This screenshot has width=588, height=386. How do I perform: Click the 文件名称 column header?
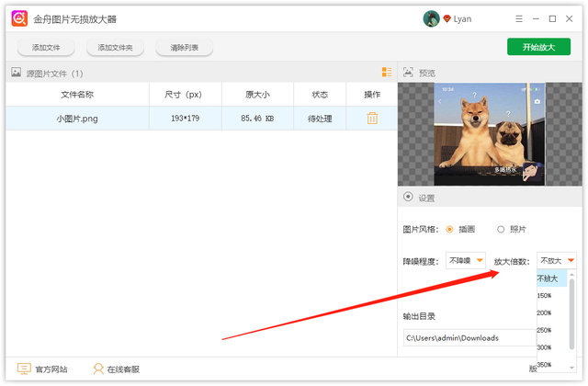[x=77, y=95]
